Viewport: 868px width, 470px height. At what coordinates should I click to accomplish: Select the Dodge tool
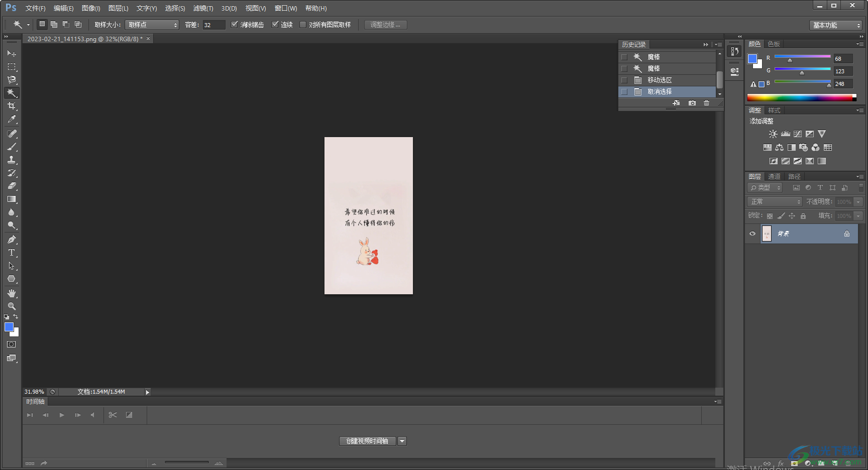point(12,225)
